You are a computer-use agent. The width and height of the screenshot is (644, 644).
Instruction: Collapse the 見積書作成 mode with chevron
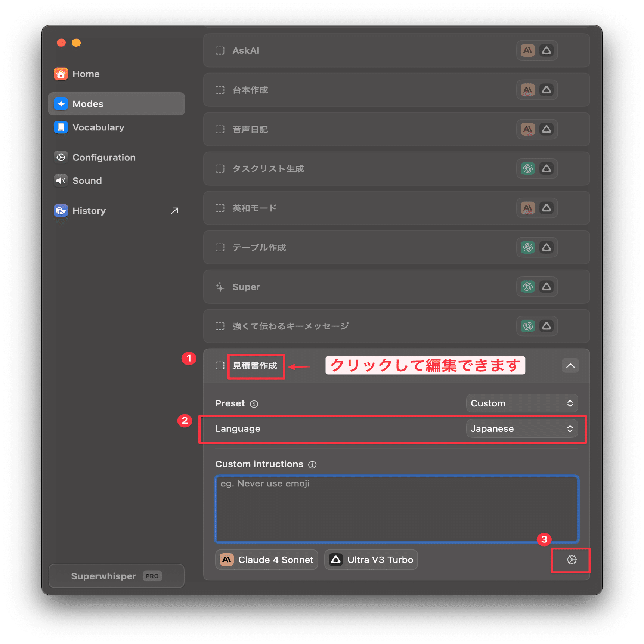pos(570,365)
